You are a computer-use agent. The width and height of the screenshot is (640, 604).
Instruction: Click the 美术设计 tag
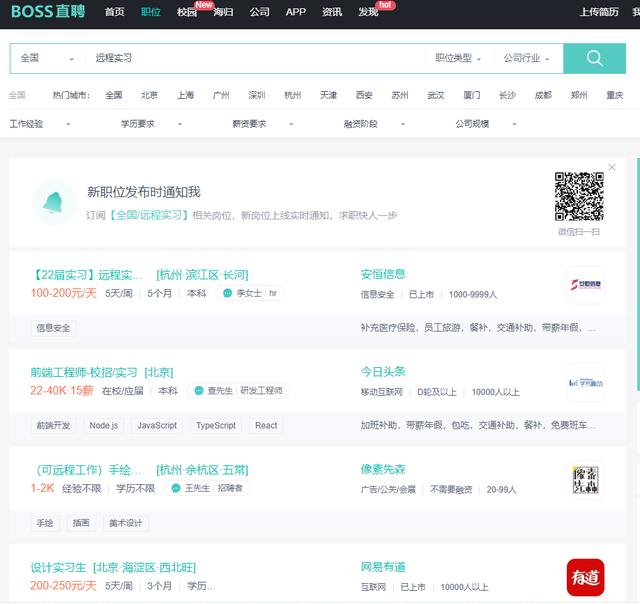pos(126,523)
